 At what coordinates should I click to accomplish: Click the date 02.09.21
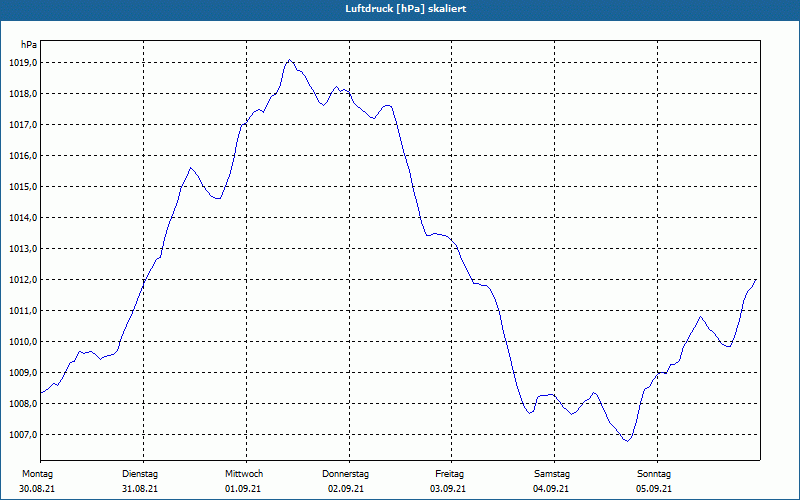point(346,489)
